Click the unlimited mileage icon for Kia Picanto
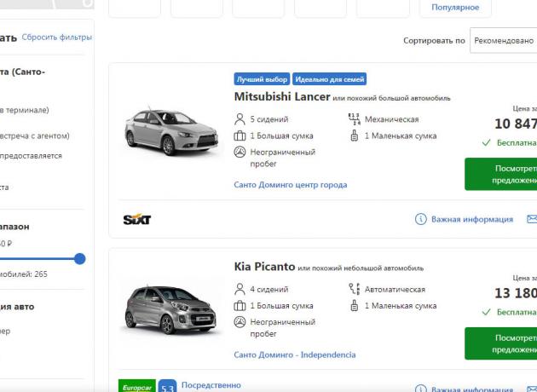 [x=240, y=322]
